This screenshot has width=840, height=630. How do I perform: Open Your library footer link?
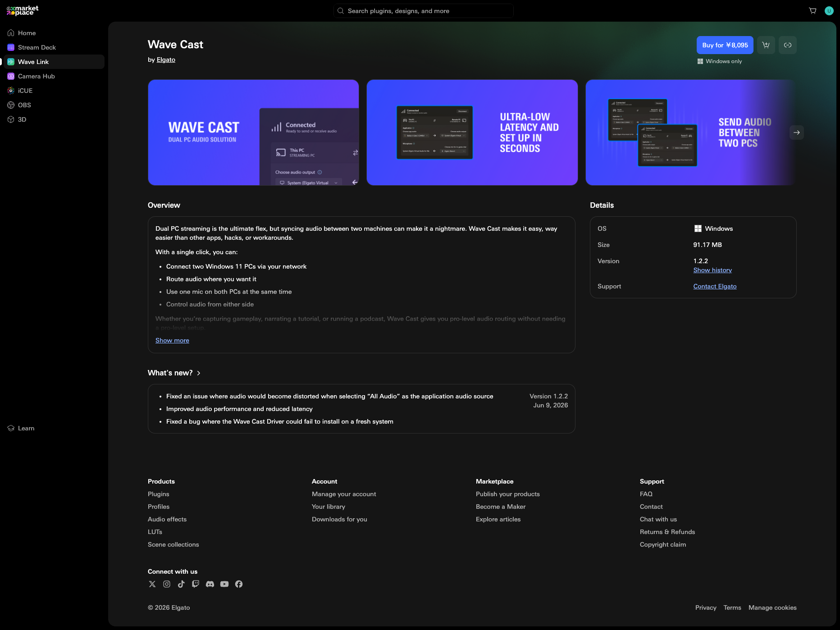tap(329, 507)
